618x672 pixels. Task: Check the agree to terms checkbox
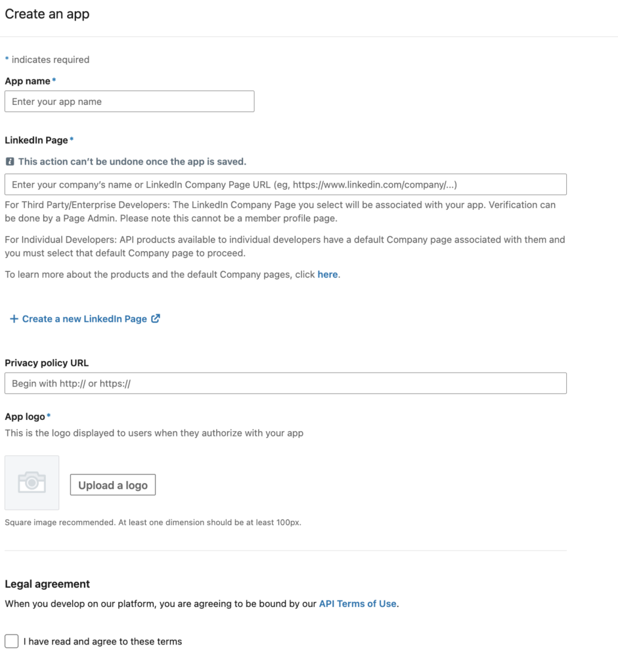tap(12, 641)
